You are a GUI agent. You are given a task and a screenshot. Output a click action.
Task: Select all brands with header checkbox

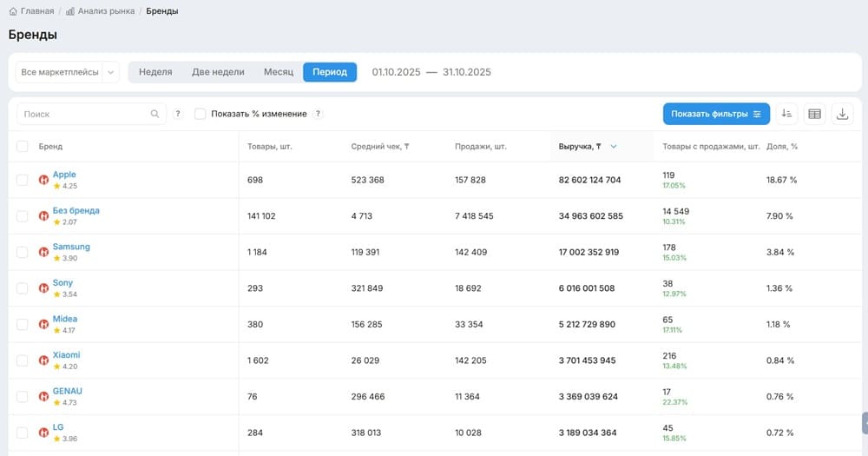point(23,146)
